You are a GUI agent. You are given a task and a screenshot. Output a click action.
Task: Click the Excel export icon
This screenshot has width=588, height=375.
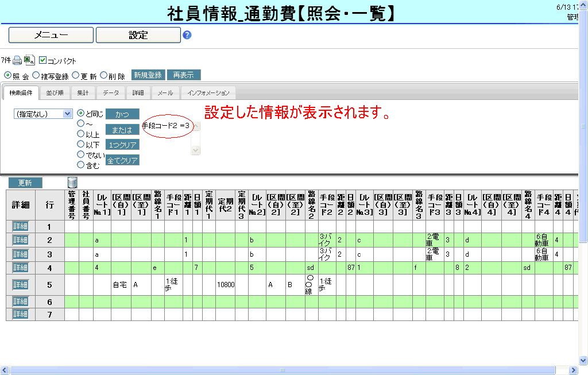click(x=29, y=60)
